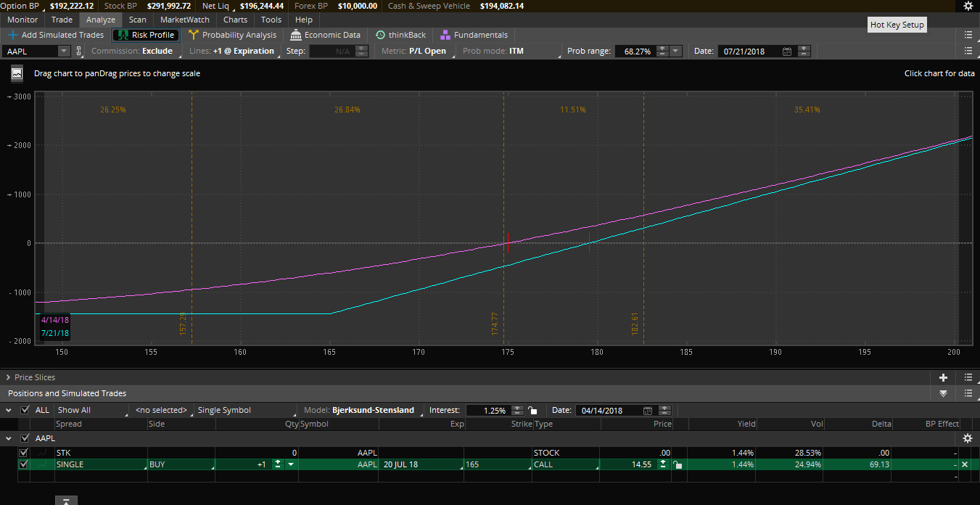The height and width of the screenshot is (505, 980).
Task: Open the MarketWatch tab
Action: pyautogui.click(x=184, y=20)
